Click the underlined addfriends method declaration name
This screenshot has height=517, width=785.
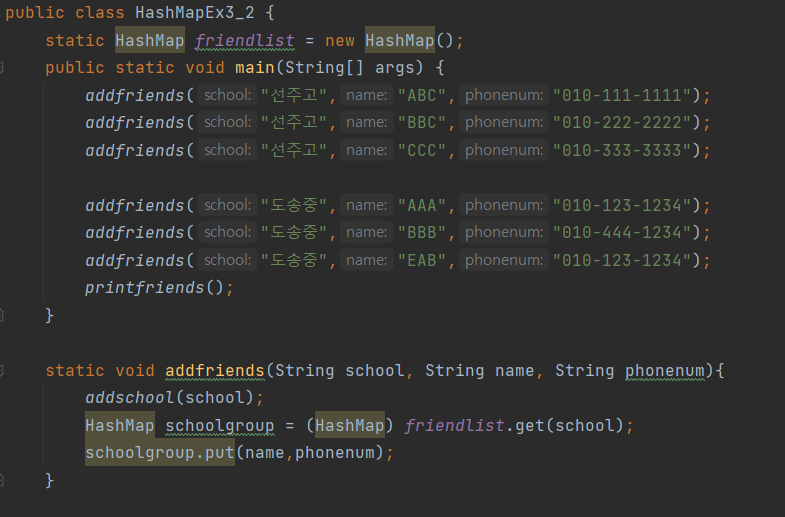215,370
